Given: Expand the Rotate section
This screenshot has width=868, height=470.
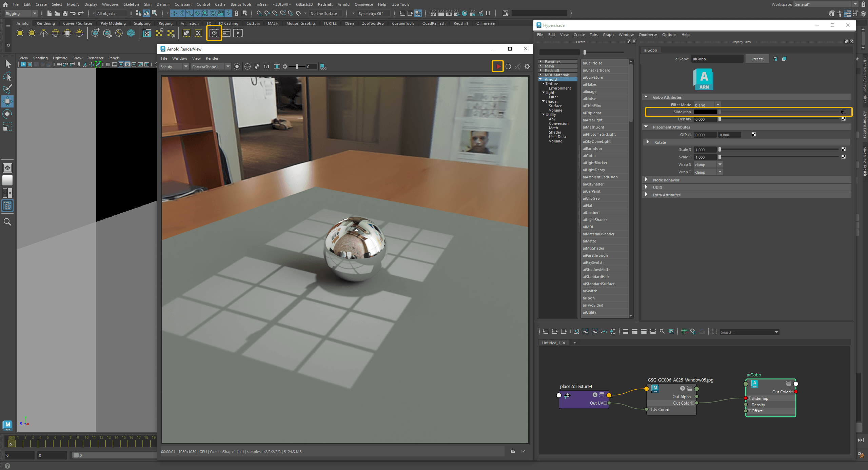Looking at the screenshot, I should click(x=647, y=142).
